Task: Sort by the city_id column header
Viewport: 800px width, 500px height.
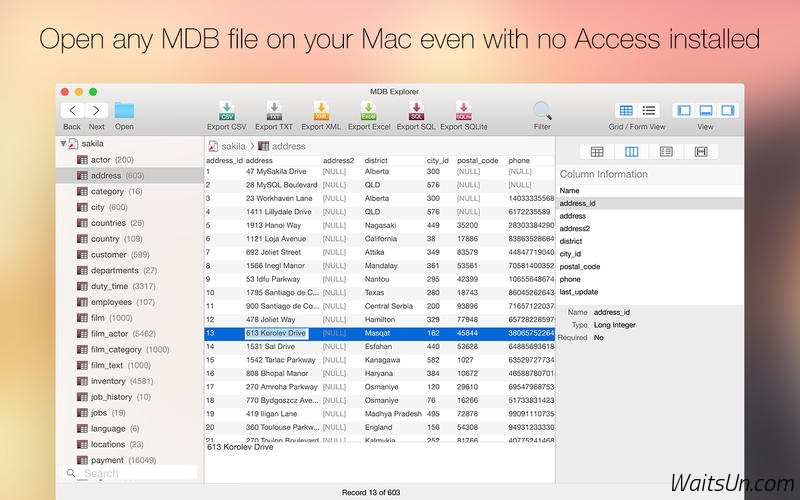Action: [x=438, y=161]
